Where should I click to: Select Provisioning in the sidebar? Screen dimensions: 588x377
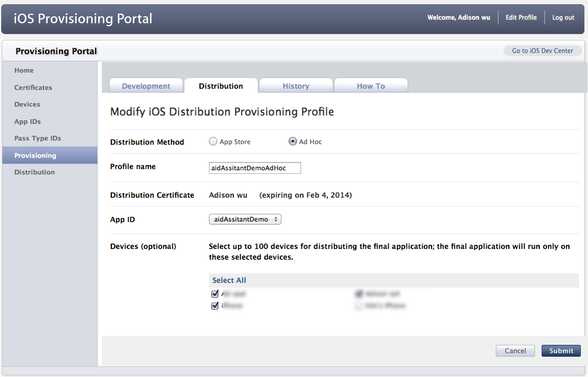tap(49, 155)
